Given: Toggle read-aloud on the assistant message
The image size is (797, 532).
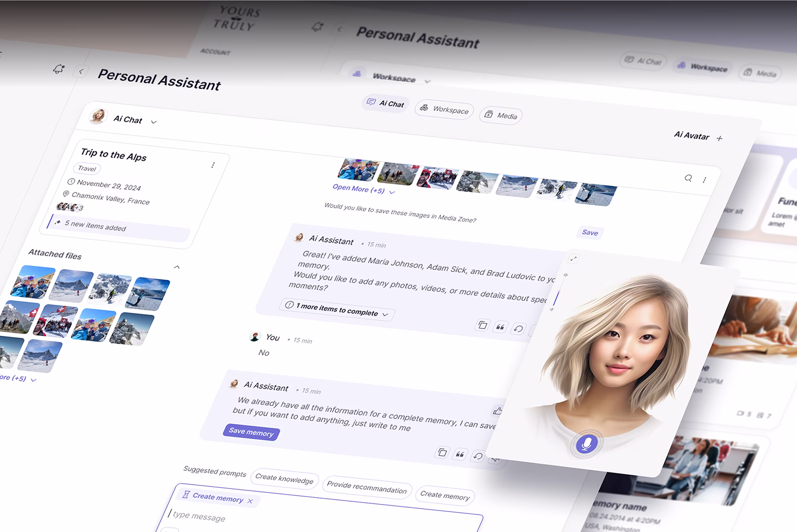Looking at the screenshot, I should click(495, 459).
